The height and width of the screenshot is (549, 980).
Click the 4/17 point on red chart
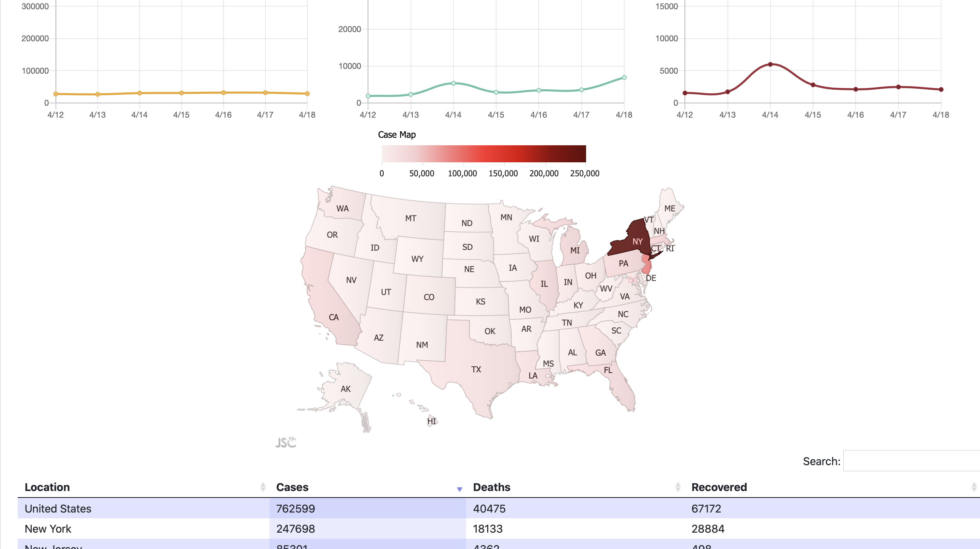click(898, 87)
